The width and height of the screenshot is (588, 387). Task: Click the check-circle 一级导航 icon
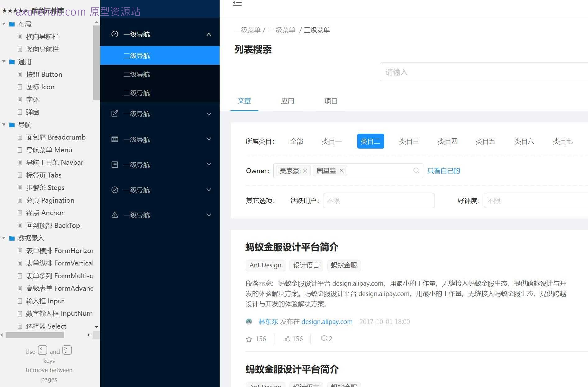[x=115, y=190]
